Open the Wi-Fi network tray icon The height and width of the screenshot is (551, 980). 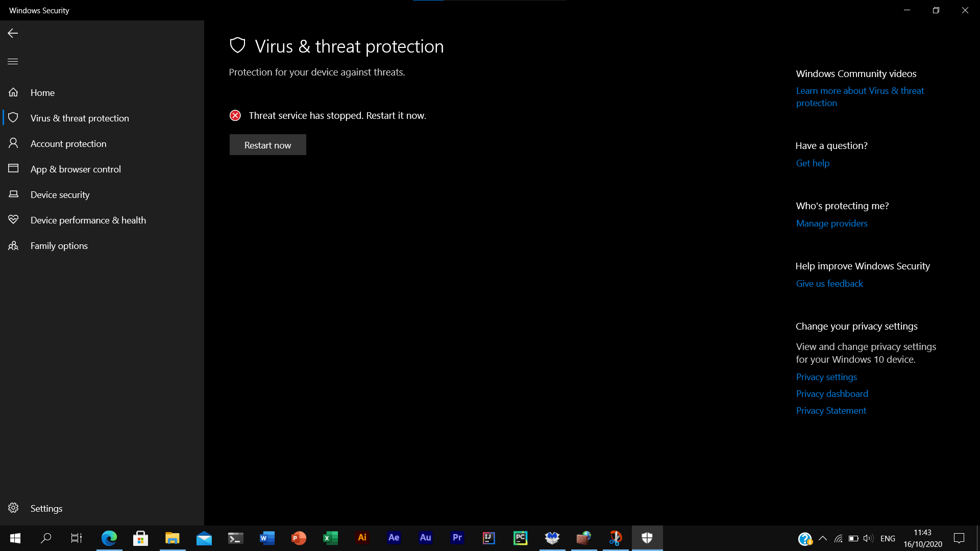tap(838, 538)
